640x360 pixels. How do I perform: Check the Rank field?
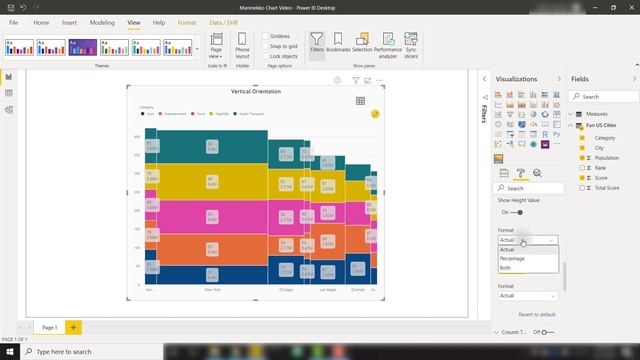[x=582, y=168]
